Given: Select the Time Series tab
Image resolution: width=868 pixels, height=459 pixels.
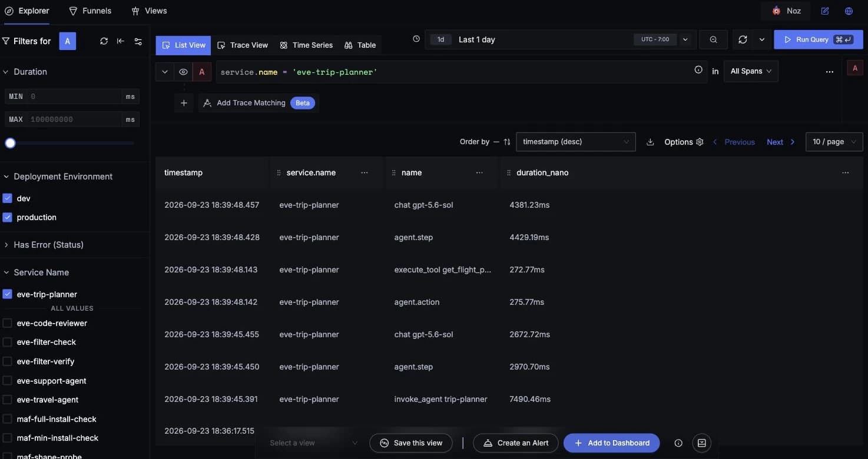Looking at the screenshot, I should click(306, 45).
